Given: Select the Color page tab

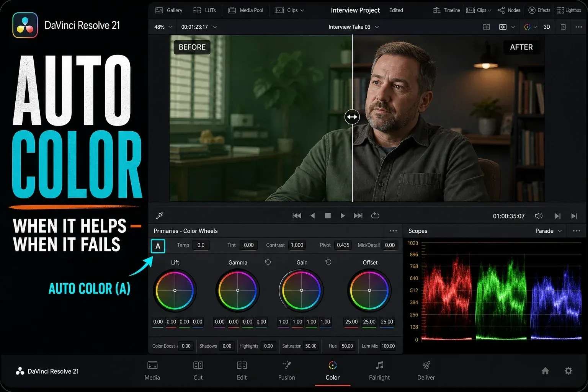Looking at the screenshot, I should (x=333, y=371).
